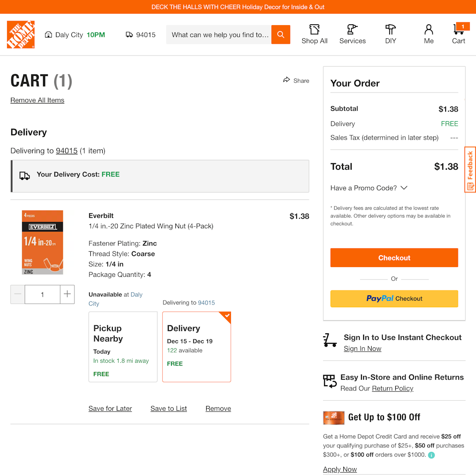Screen dimensions: 476x476
Task: Open the Shop All menu
Action: point(314,34)
